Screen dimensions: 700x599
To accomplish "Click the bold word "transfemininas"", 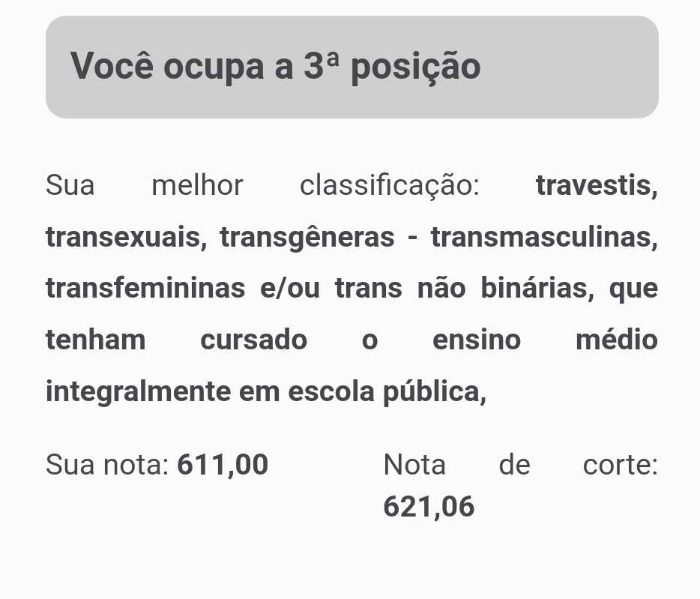I will point(145,288).
